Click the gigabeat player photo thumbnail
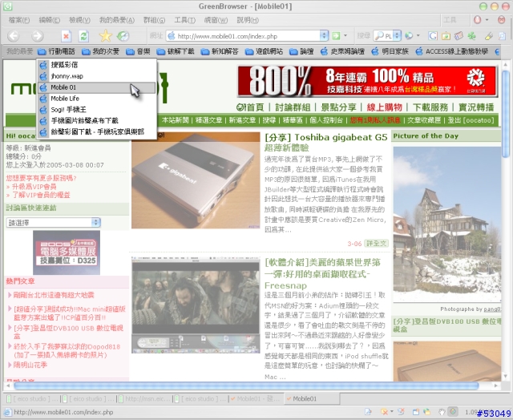Viewport: 513px width, 420px height. point(196,180)
